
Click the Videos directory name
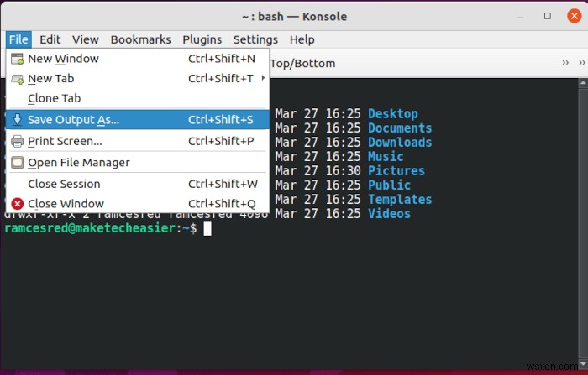click(x=389, y=213)
